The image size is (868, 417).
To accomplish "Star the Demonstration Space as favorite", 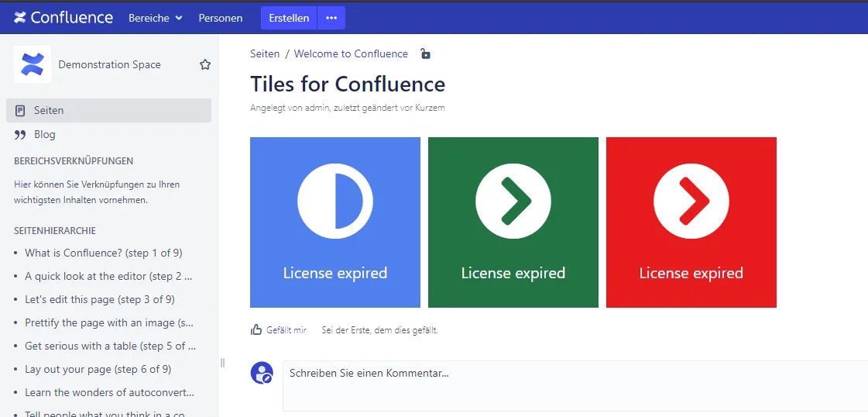I will click(x=205, y=65).
